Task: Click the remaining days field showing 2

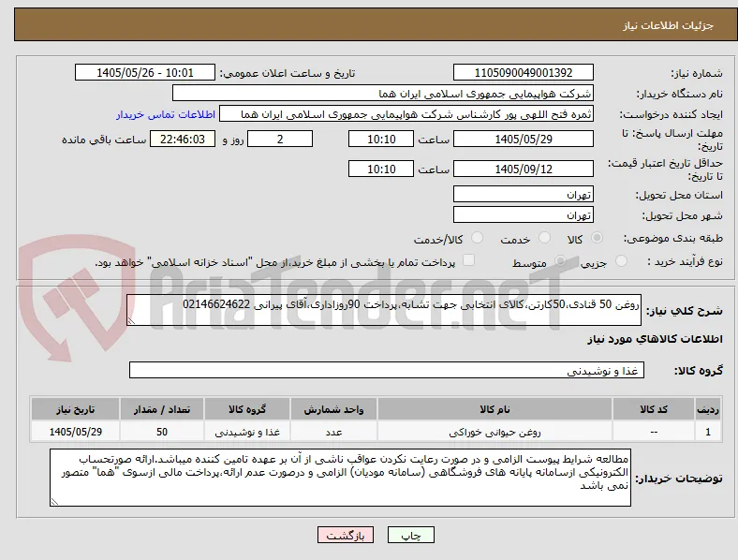Action: pyautogui.click(x=280, y=139)
